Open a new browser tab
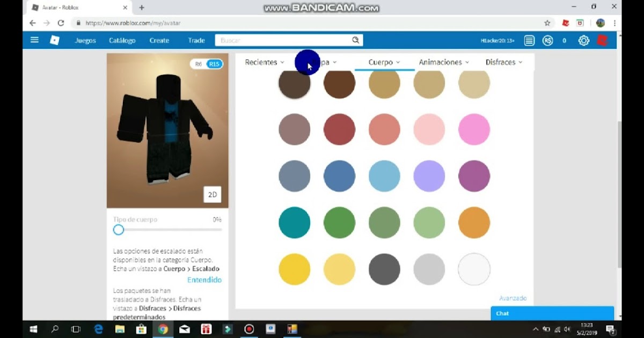The width and height of the screenshot is (644, 338). tap(142, 8)
